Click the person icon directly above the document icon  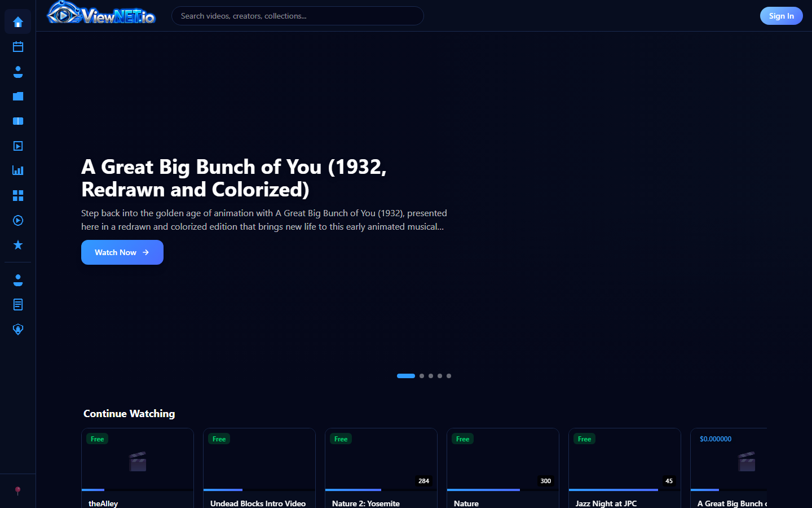pyautogui.click(x=18, y=280)
